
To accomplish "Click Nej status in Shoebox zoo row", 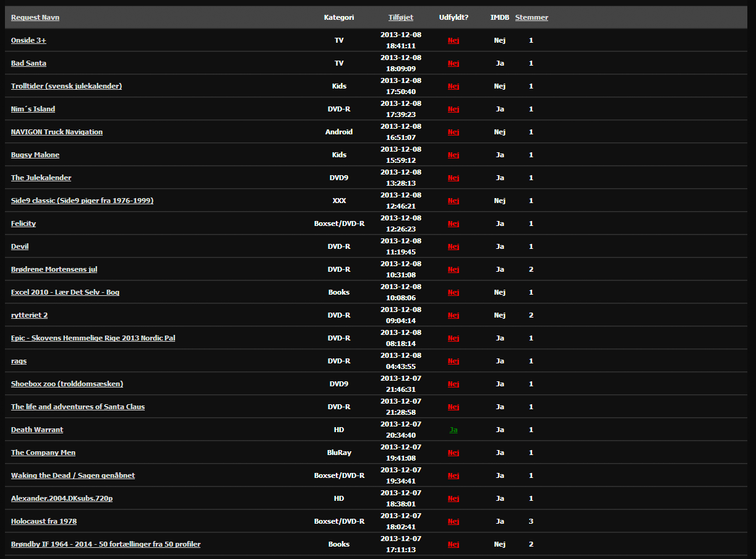I will pyautogui.click(x=453, y=384).
